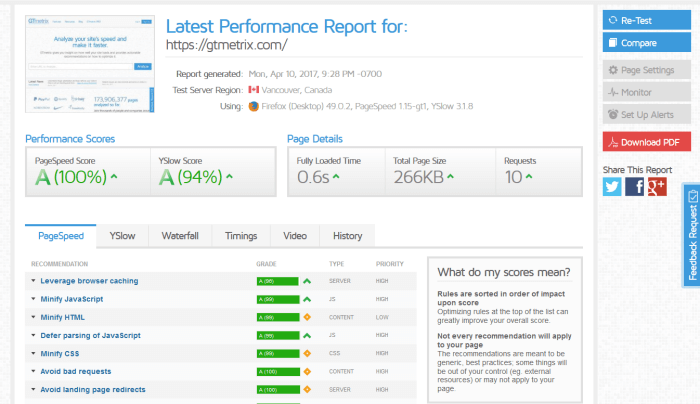Click the Firefox browser icon
The width and height of the screenshot is (700, 404).
(x=254, y=106)
